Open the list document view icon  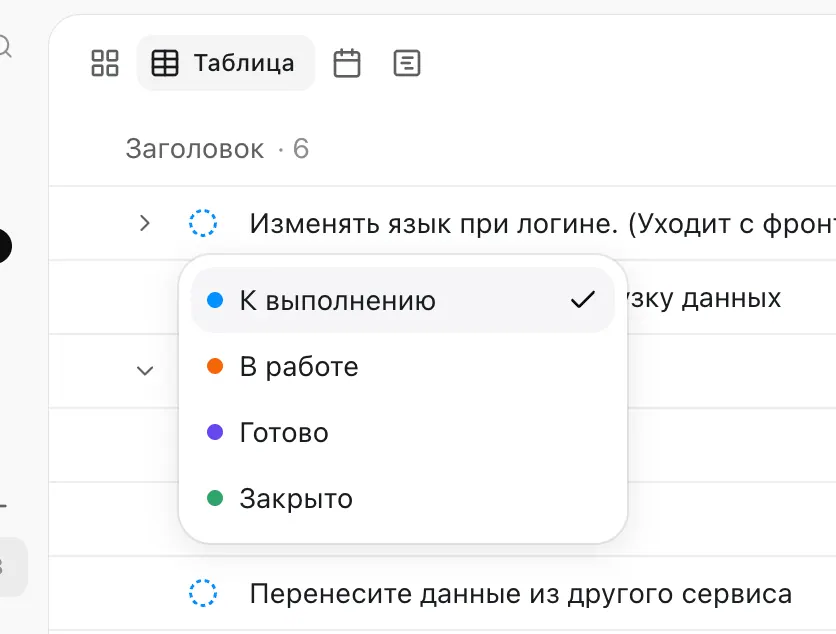(x=407, y=63)
